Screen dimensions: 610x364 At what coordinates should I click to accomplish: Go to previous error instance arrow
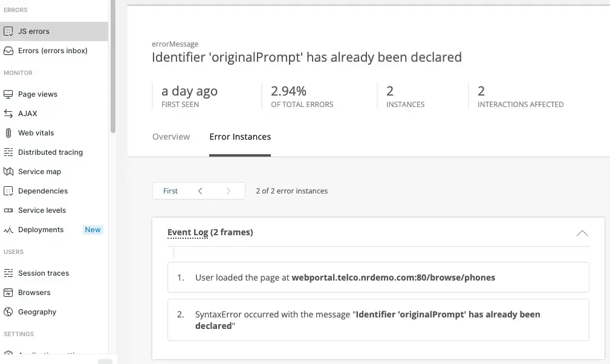tap(200, 191)
